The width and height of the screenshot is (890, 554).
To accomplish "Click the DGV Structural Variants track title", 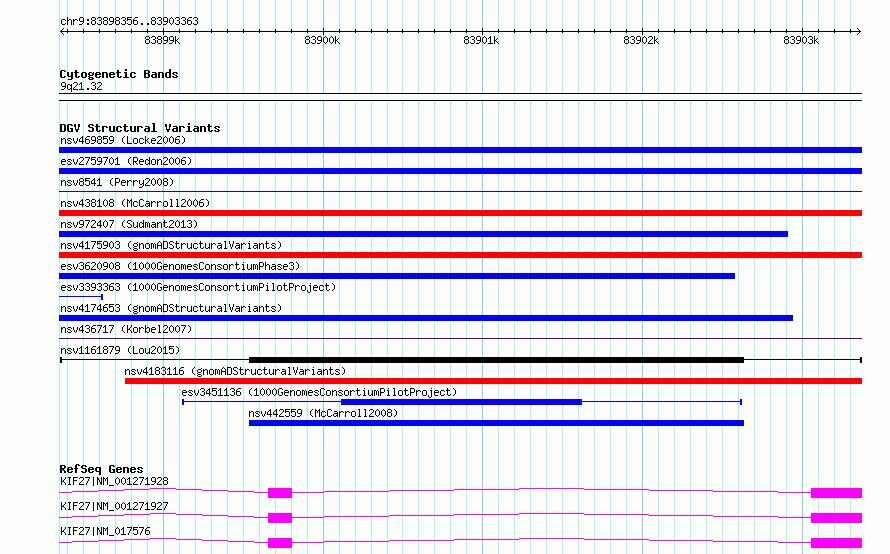I will pos(140,128).
